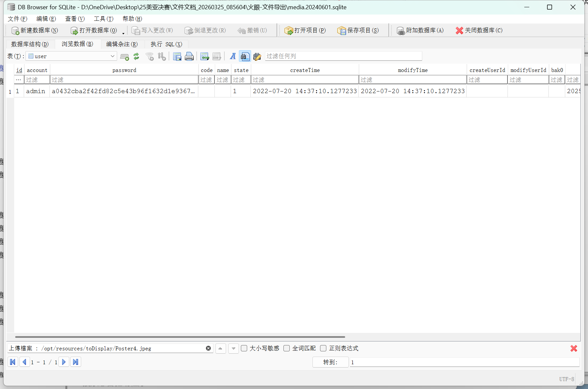
Task: Switch to the 编辑杂注(R) tab
Action: (x=122, y=44)
